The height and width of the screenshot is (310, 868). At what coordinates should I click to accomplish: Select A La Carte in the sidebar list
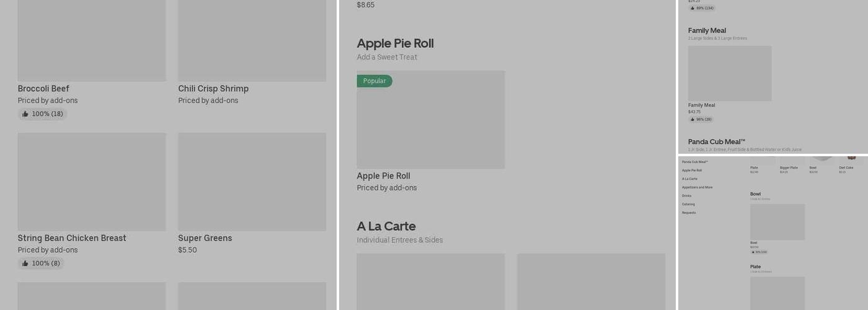click(x=689, y=179)
